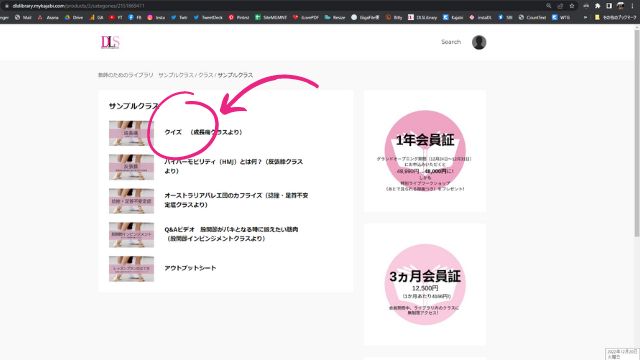The image size is (640, 360).
Task: Click the アウトプットシート lesson thumbnail
Action: pyautogui.click(x=131, y=269)
